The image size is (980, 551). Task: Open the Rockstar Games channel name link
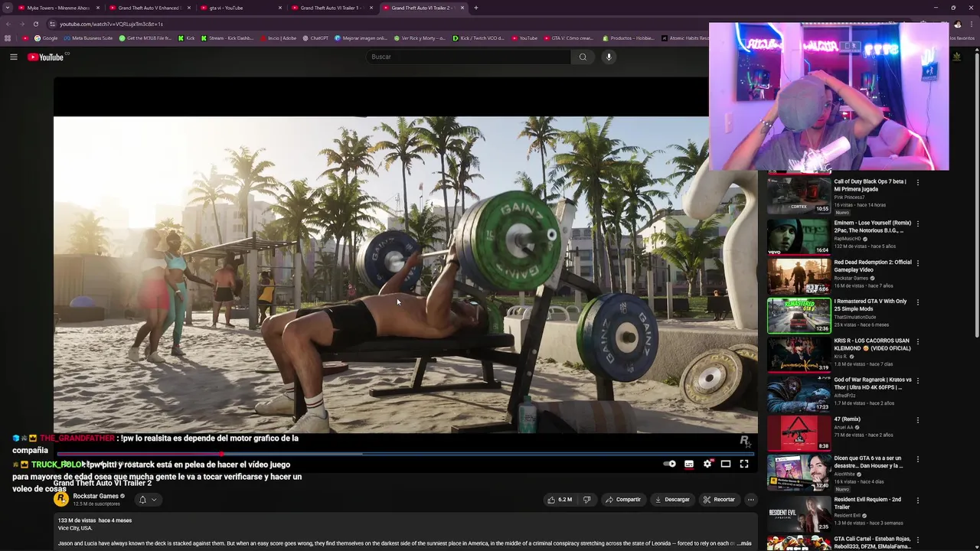click(x=96, y=496)
